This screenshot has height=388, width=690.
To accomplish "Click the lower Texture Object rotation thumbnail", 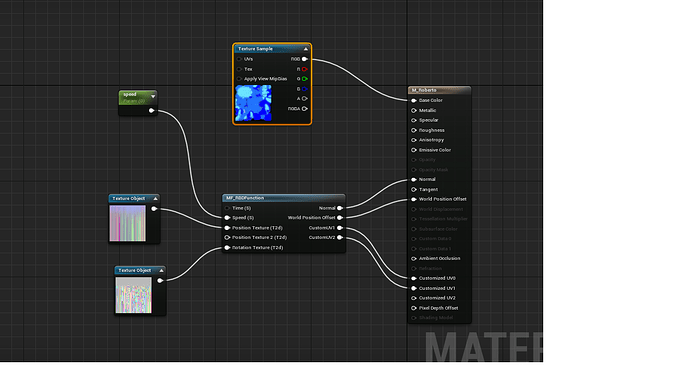I will click(133, 295).
